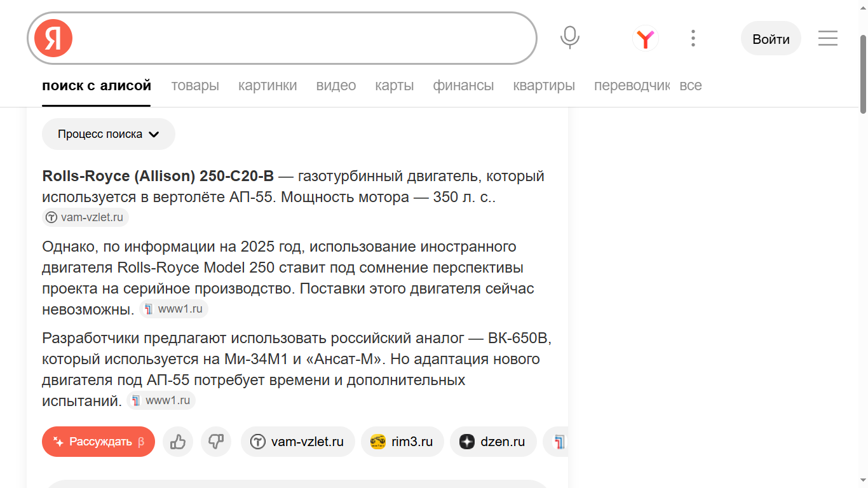
Task: Switch to товары tab
Action: (195, 86)
